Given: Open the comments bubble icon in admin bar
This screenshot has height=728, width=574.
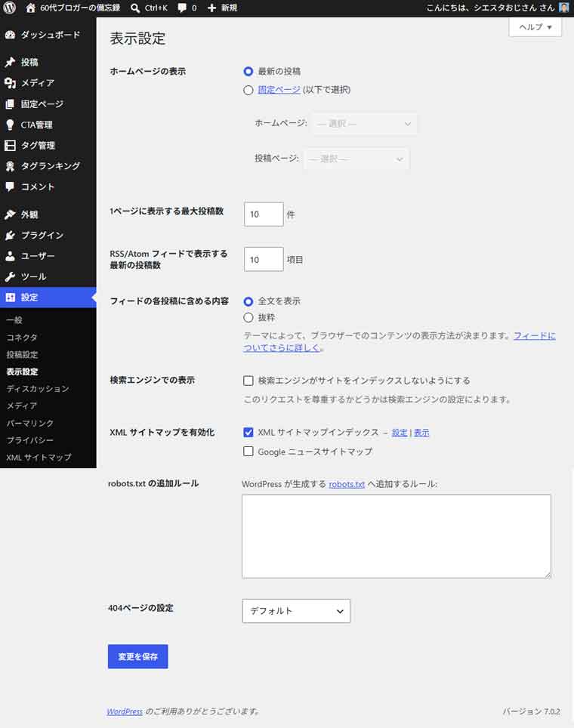Looking at the screenshot, I should point(183,8).
